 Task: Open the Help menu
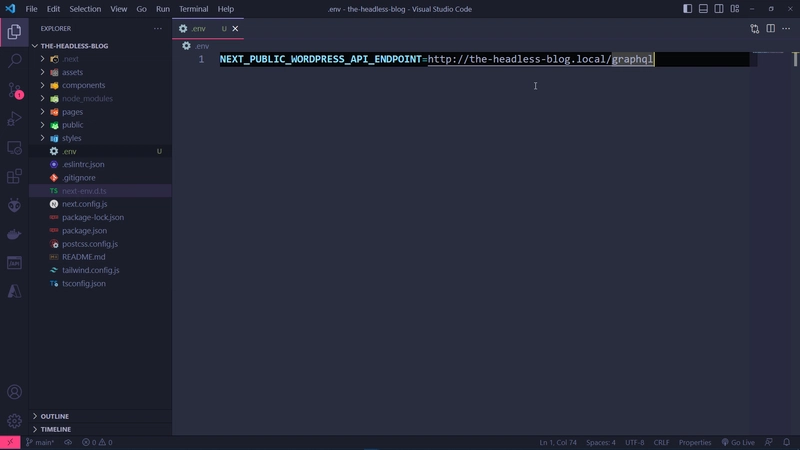(226, 9)
